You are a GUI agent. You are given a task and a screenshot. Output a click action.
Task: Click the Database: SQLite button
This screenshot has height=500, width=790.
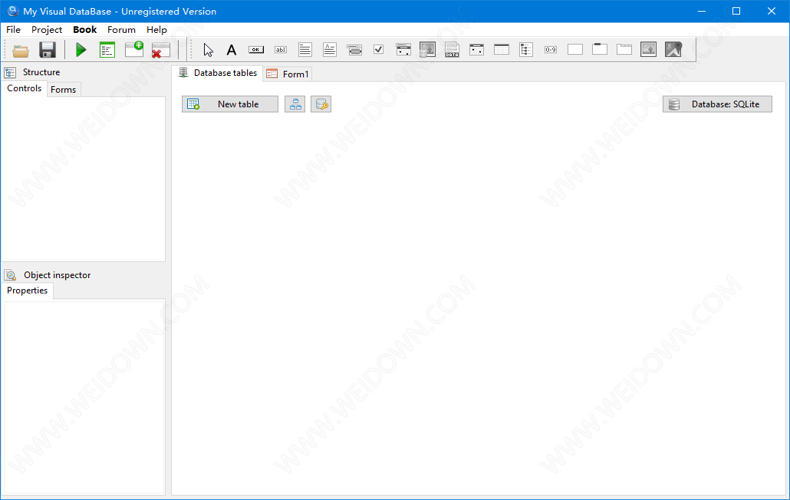pyautogui.click(x=717, y=104)
